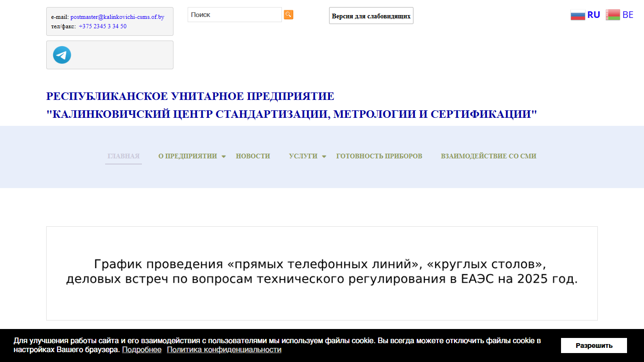Open Политика конфиденциальности link
Screen dimensions: 644x362
(224, 350)
